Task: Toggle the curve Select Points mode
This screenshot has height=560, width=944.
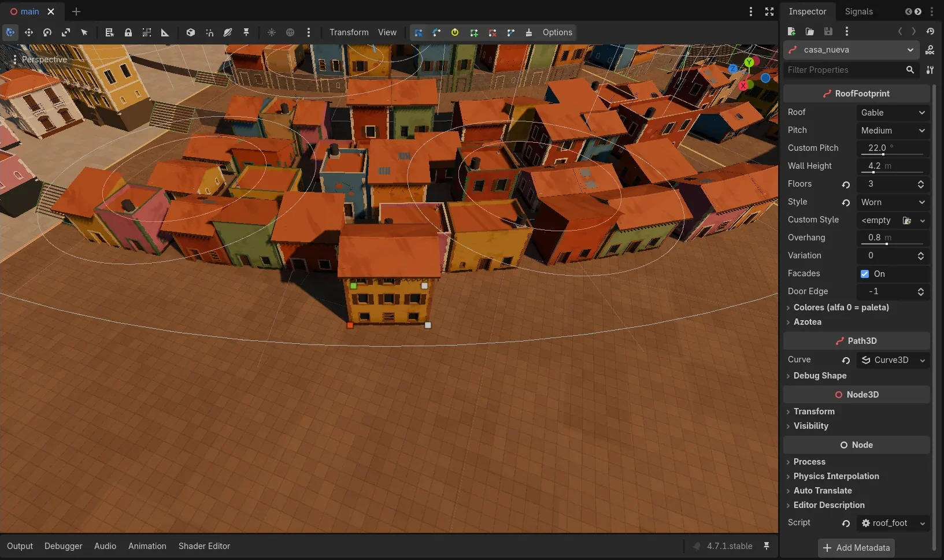Action: 419,32
